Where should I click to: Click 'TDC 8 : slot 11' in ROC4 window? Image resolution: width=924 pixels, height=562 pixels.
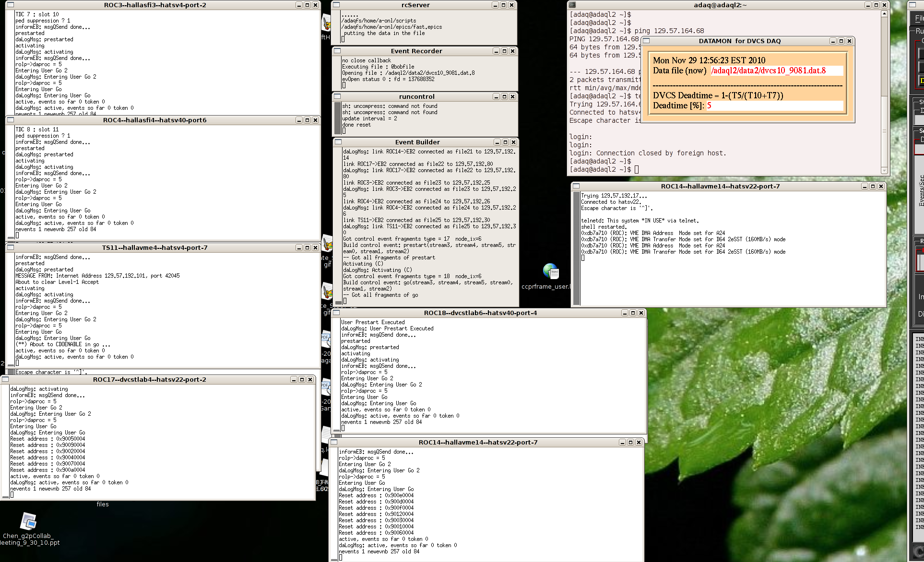(37, 129)
